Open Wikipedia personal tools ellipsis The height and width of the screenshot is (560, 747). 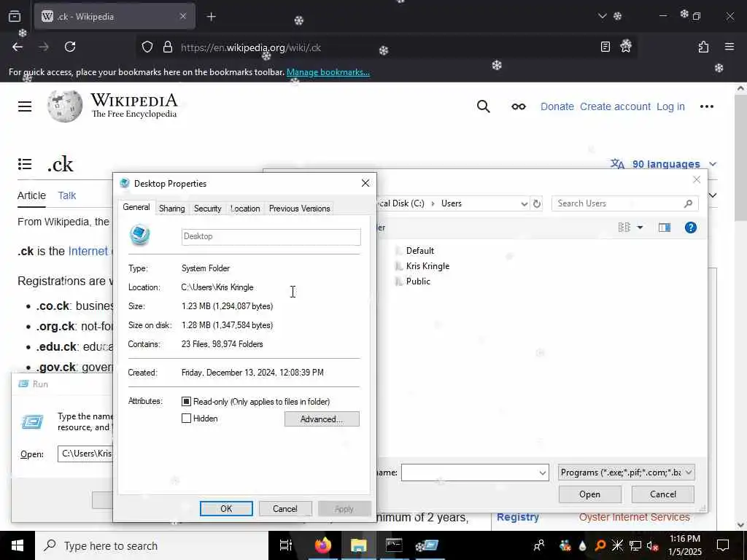coord(706,106)
